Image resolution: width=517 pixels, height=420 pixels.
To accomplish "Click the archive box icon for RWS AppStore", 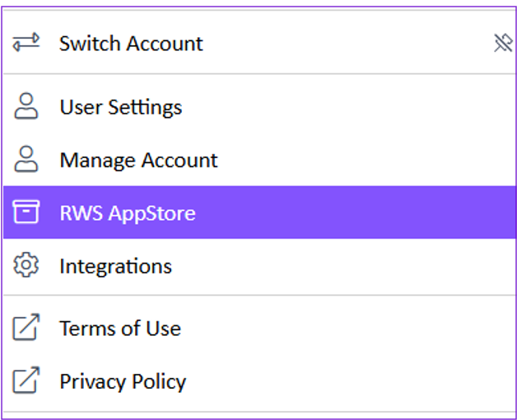I will pos(26,212).
